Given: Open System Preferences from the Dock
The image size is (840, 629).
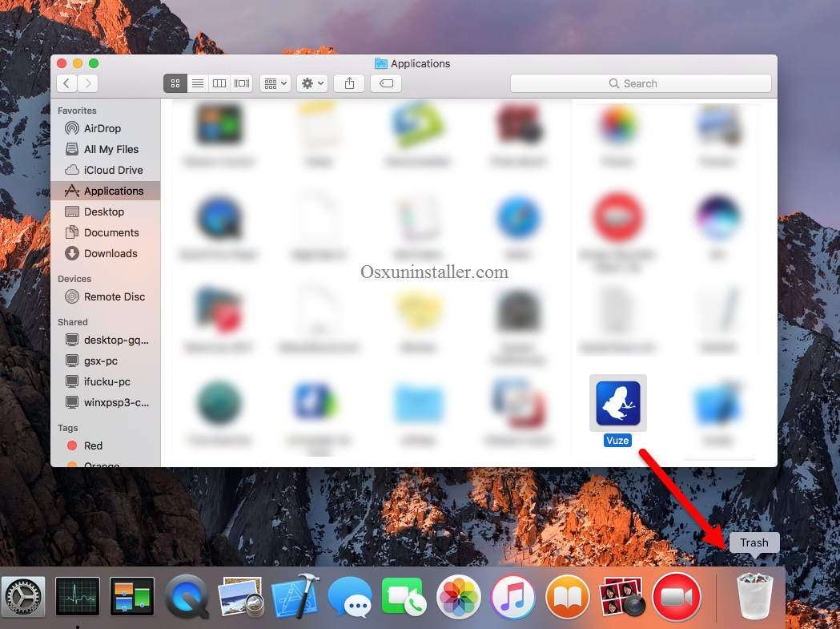Looking at the screenshot, I should pos(23,597).
